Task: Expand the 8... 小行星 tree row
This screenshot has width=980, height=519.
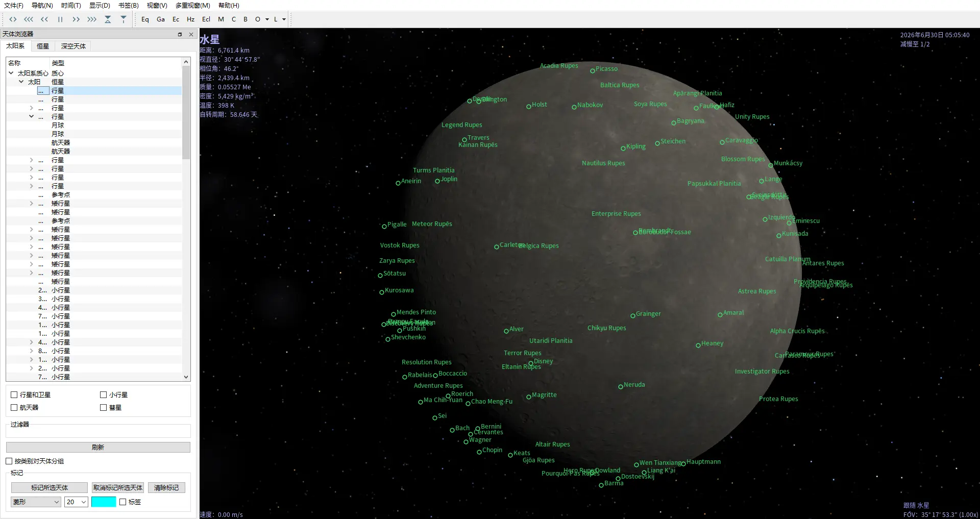Action: pos(31,351)
